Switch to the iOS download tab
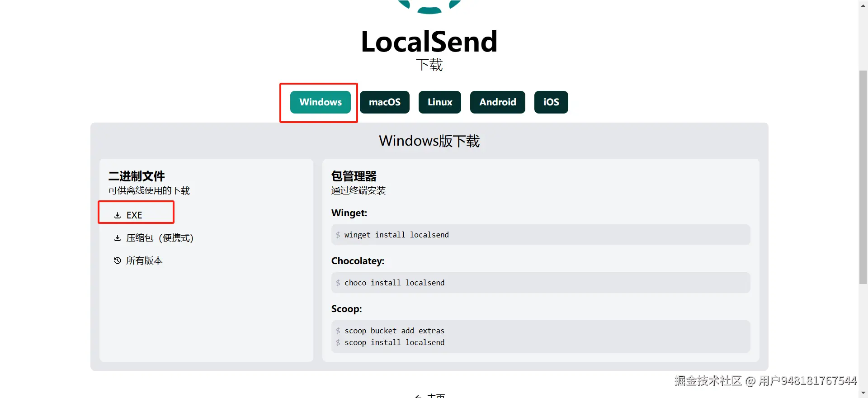 (551, 102)
